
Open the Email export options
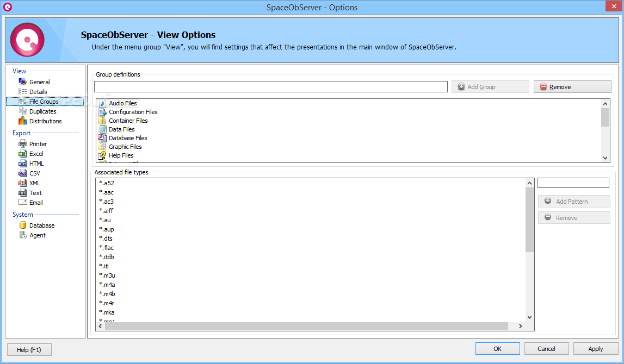36,203
